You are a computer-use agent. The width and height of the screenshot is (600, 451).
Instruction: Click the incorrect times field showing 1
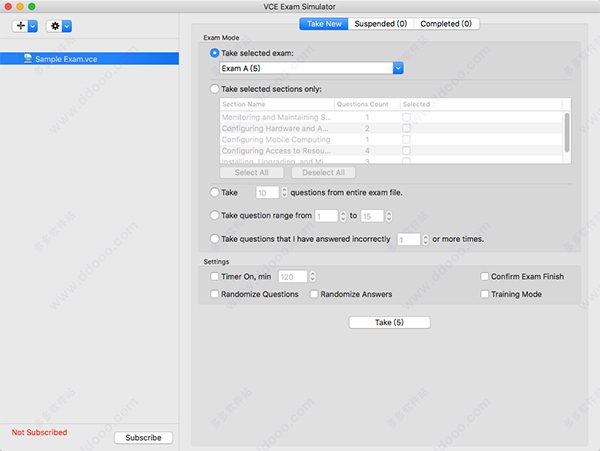pos(409,239)
